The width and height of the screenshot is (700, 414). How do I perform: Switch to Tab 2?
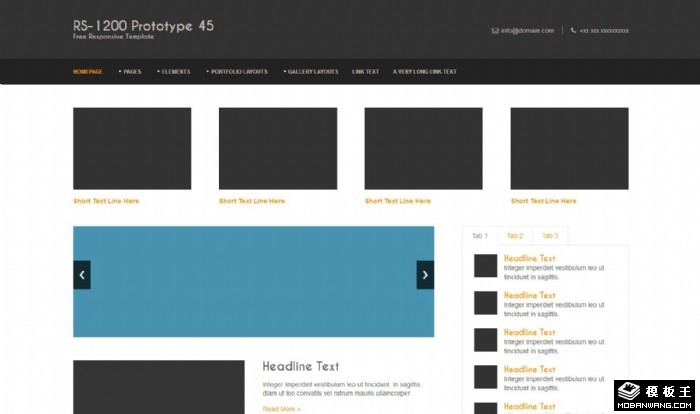coord(514,236)
